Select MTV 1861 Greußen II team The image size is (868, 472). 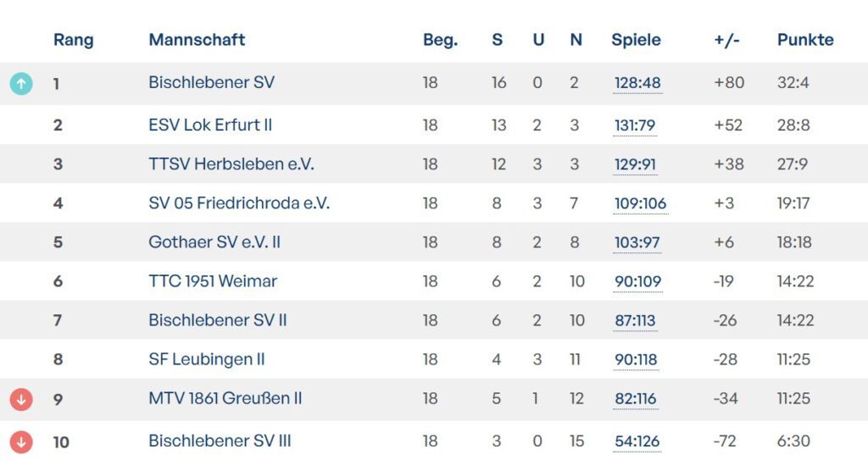pyautogui.click(x=225, y=398)
